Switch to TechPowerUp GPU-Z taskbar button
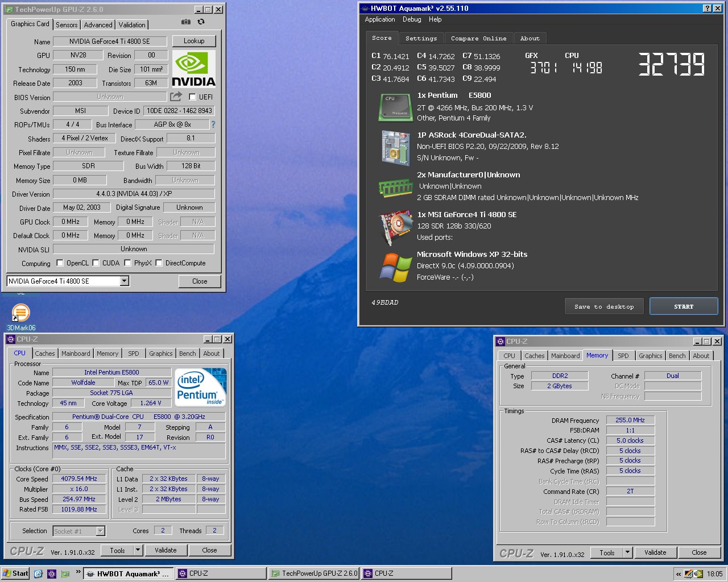Image resolution: width=728 pixels, height=582 pixels. pyautogui.click(x=313, y=573)
